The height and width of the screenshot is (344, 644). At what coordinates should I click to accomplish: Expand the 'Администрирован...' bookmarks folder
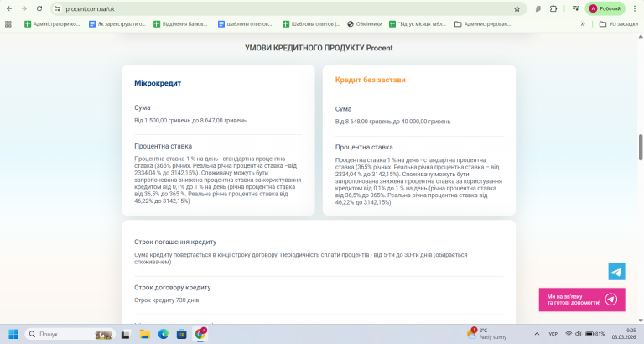483,24
